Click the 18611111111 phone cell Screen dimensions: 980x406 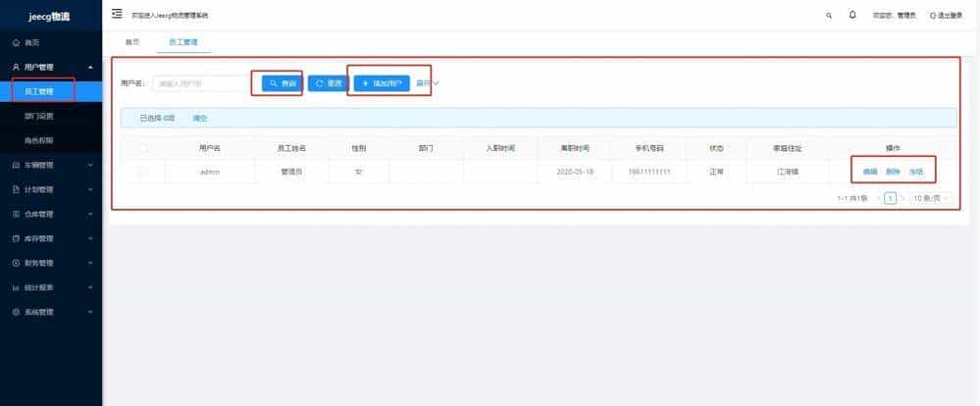point(648,172)
